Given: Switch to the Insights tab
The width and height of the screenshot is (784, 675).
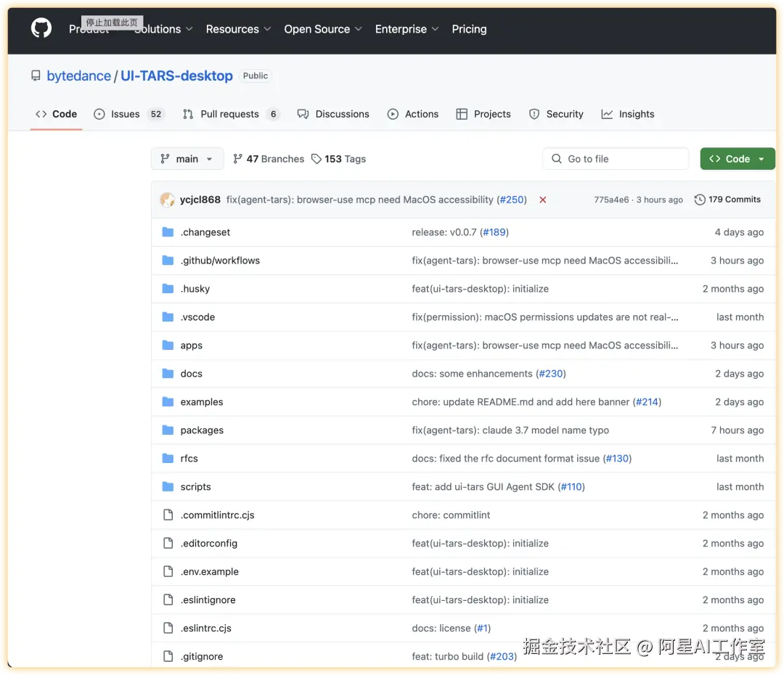Looking at the screenshot, I should [627, 114].
